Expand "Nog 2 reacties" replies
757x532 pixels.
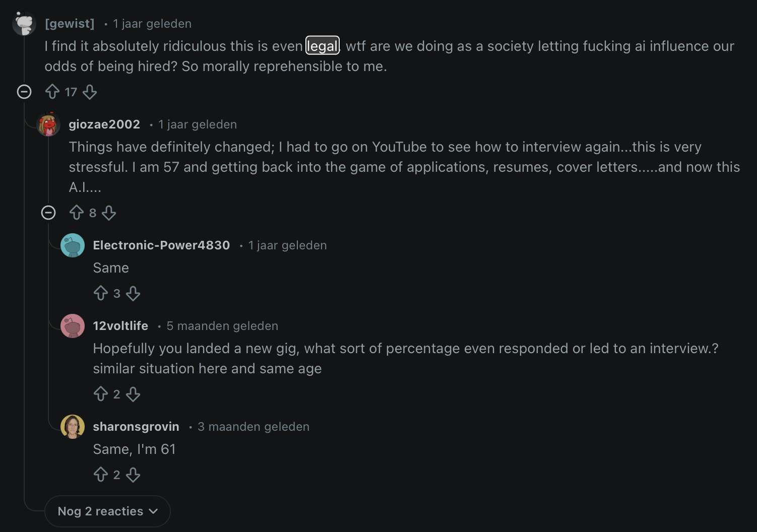coord(107,511)
